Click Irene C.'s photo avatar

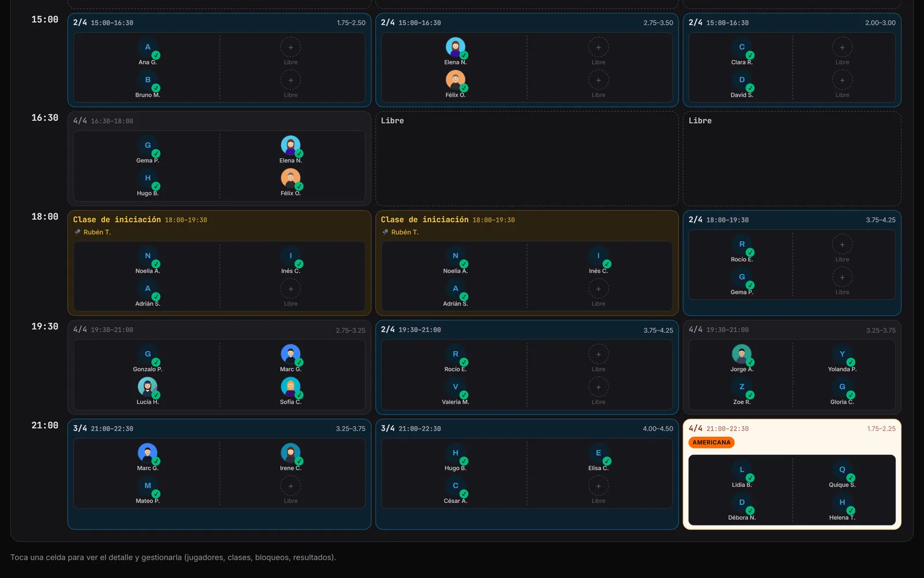click(x=290, y=453)
